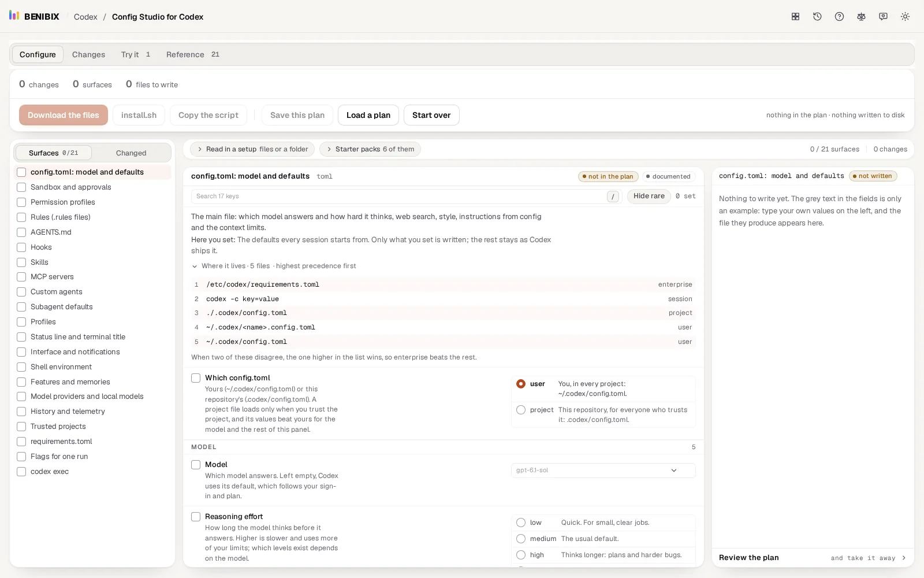The height and width of the screenshot is (578, 924).
Task: Choose low reasoning effort
Action: pyautogui.click(x=521, y=523)
